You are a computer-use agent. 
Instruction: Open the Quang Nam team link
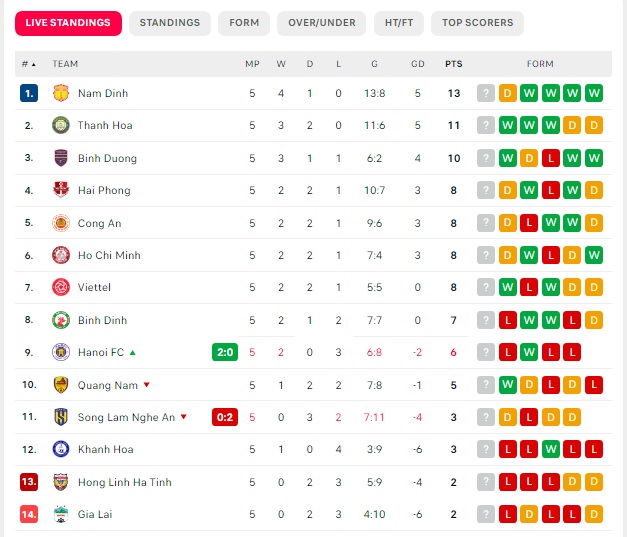tap(107, 385)
